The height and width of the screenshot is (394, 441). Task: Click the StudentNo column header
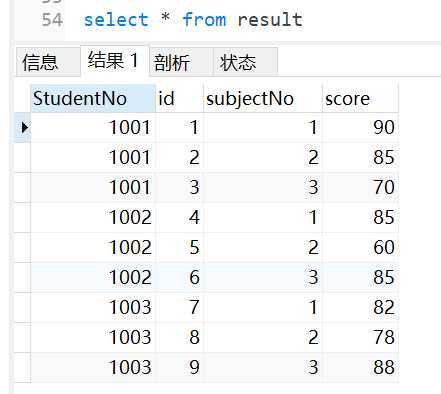pos(93,99)
